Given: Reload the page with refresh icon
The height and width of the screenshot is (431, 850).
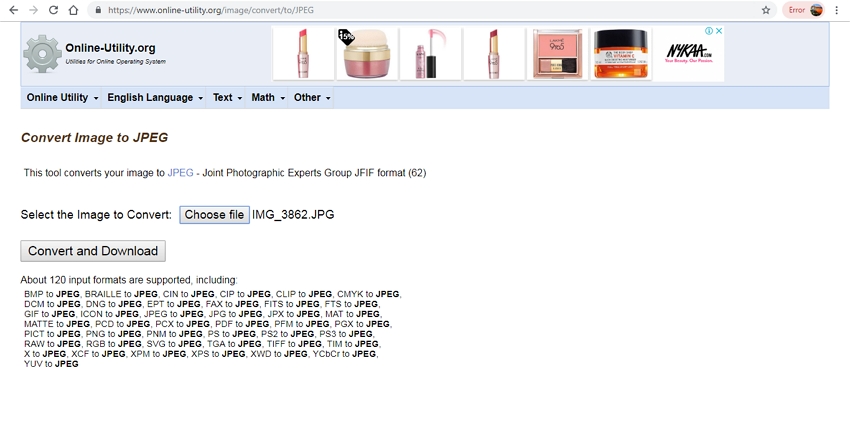Looking at the screenshot, I should [x=53, y=10].
